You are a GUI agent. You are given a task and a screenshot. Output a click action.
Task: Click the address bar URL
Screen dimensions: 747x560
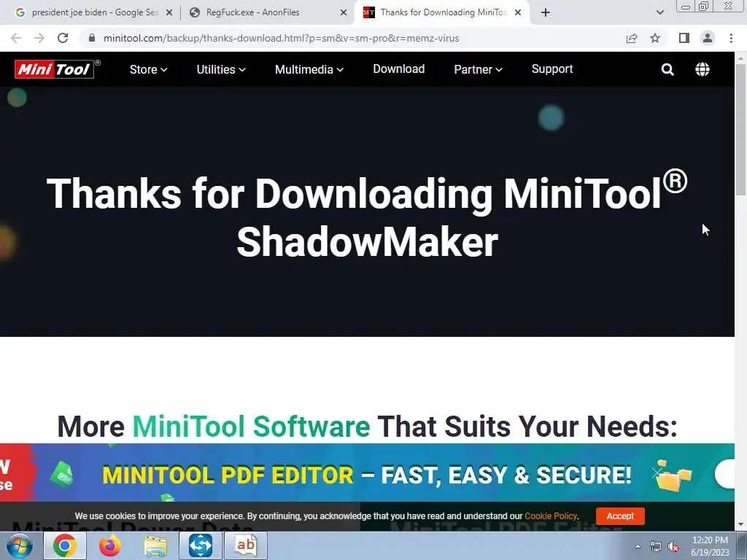point(281,38)
